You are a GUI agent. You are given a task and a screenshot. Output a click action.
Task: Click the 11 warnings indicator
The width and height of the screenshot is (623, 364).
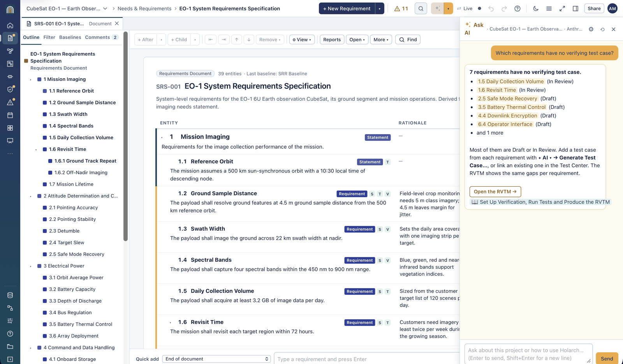click(401, 9)
